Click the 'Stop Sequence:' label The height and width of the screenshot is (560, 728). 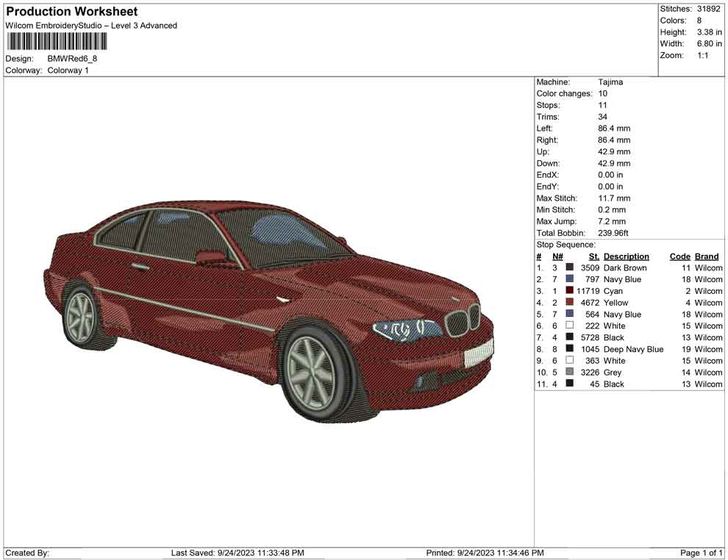pos(565,245)
